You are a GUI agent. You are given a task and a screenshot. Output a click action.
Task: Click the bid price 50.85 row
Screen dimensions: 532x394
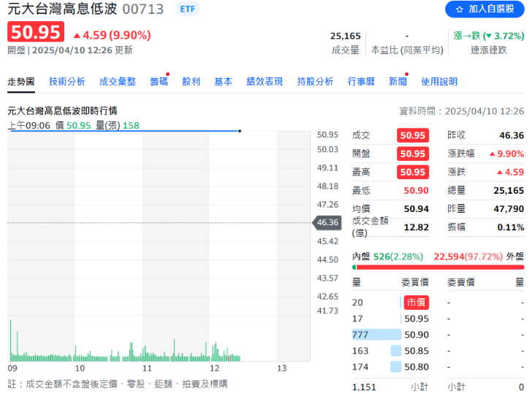pyautogui.click(x=390, y=351)
